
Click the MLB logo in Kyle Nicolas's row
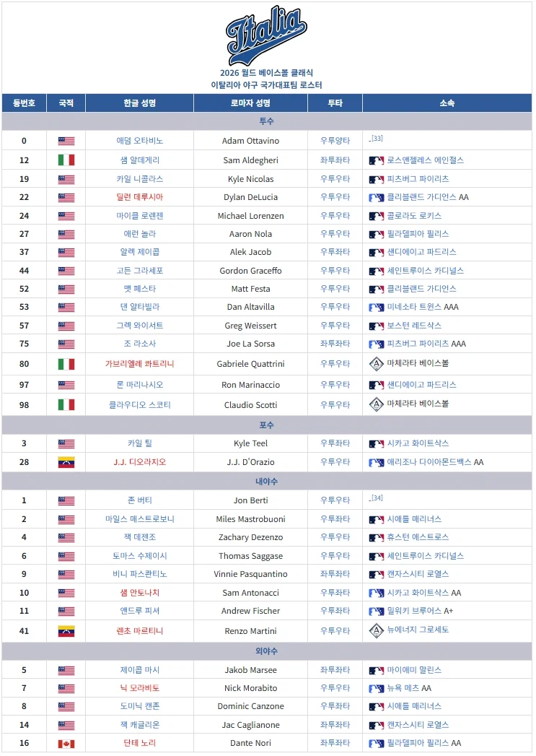tap(377, 180)
